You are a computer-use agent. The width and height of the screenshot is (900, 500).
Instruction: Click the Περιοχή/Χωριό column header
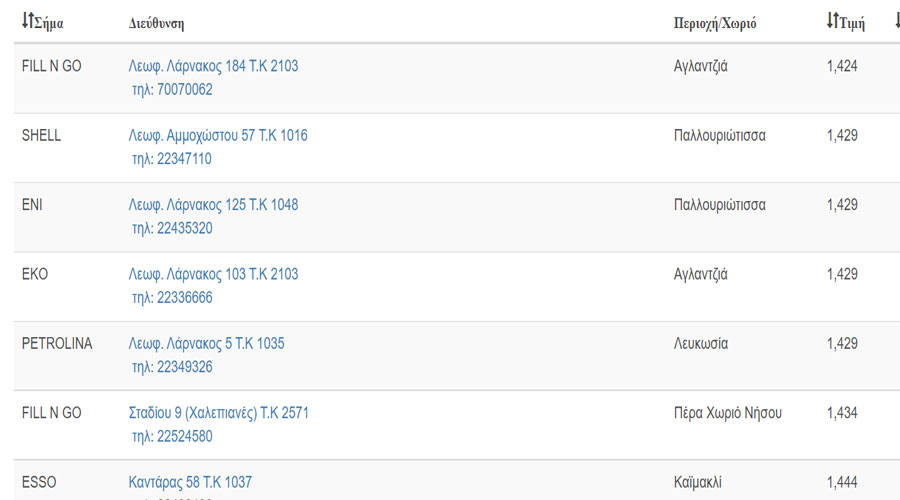point(715,24)
